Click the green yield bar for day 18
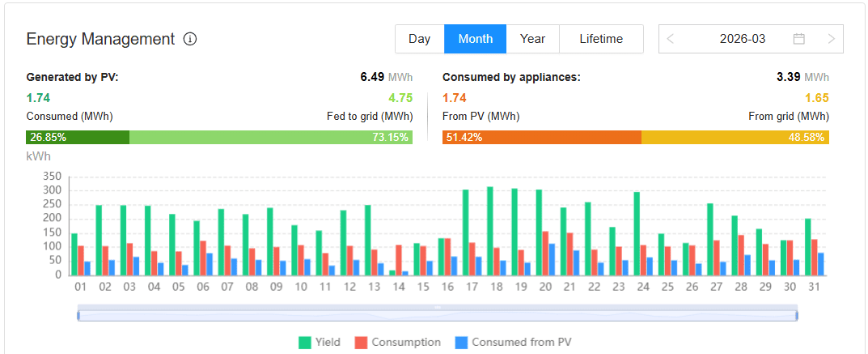The width and height of the screenshot is (868, 354). pyautogui.click(x=490, y=231)
